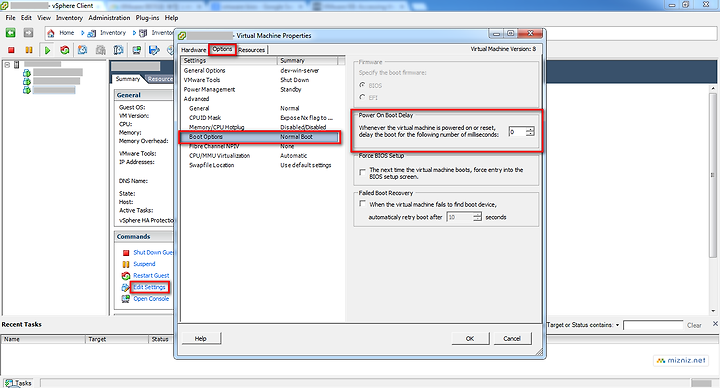The width and height of the screenshot is (720, 388).
Task: Click the Take Snapshot toolbar icon
Action: coord(83,50)
